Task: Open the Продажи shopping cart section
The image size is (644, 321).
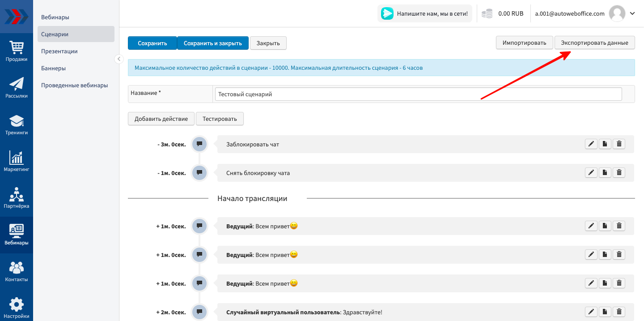Action: coord(17,51)
